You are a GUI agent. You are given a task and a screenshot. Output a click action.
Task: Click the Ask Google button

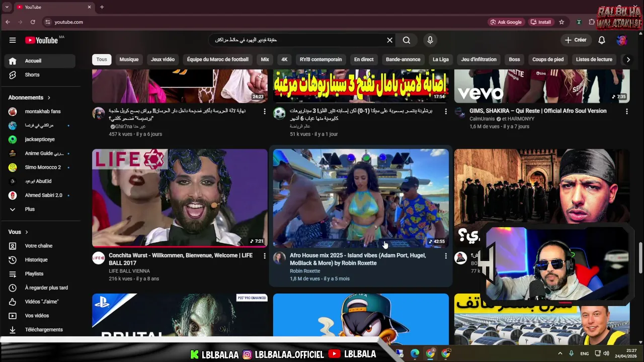click(506, 22)
